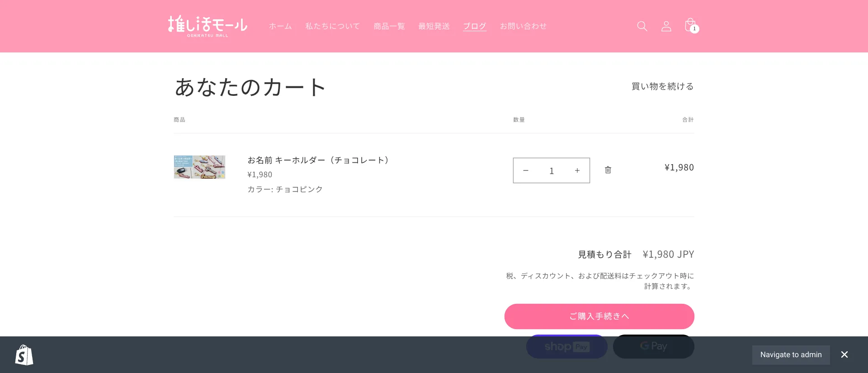The image size is (868, 373).
Task: Click the cart count badge showing 1
Action: (695, 29)
